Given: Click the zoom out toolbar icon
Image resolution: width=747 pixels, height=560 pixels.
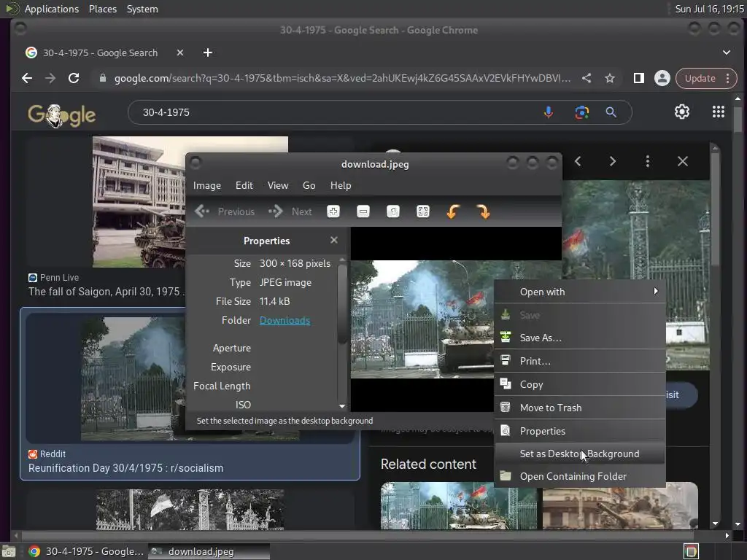Looking at the screenshot, I should [x=363, y=211].
